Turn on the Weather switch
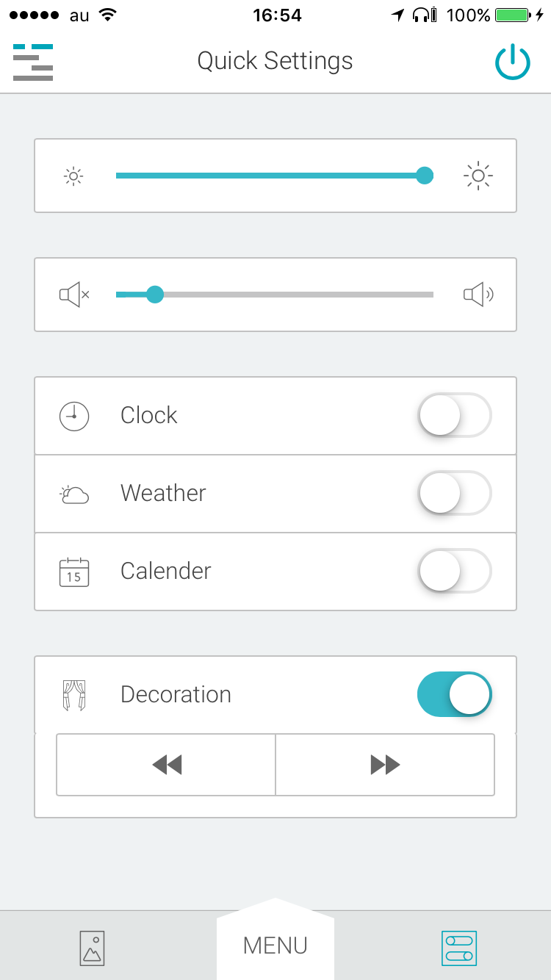Screen dimensions: 551x980 point(454,493)
